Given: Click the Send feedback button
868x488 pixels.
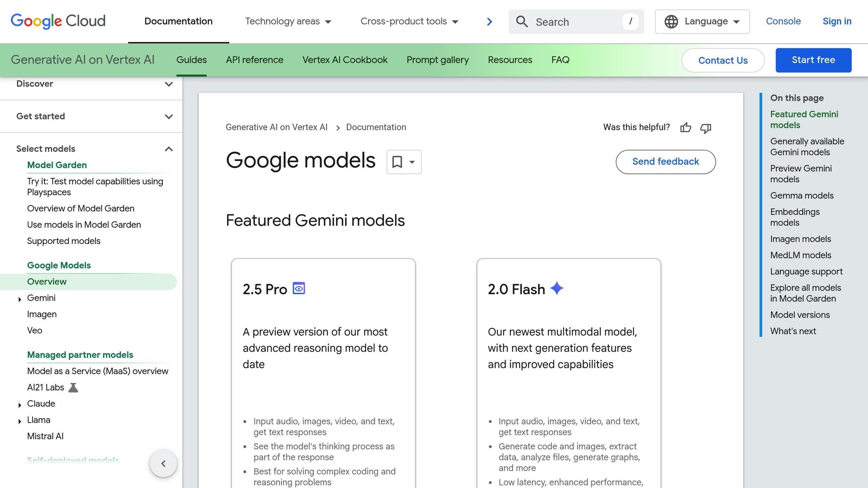Looking at the screenshot, I should coord(665,162).
